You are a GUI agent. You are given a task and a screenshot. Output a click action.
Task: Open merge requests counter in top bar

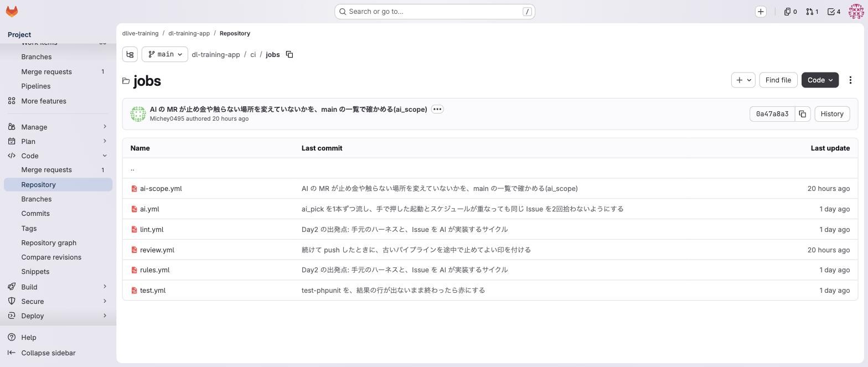[812, 12]
